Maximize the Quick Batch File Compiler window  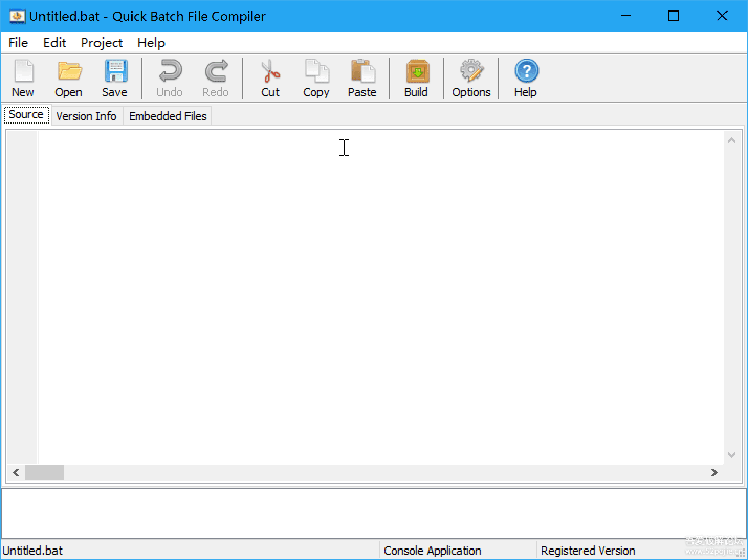(674, 16)
